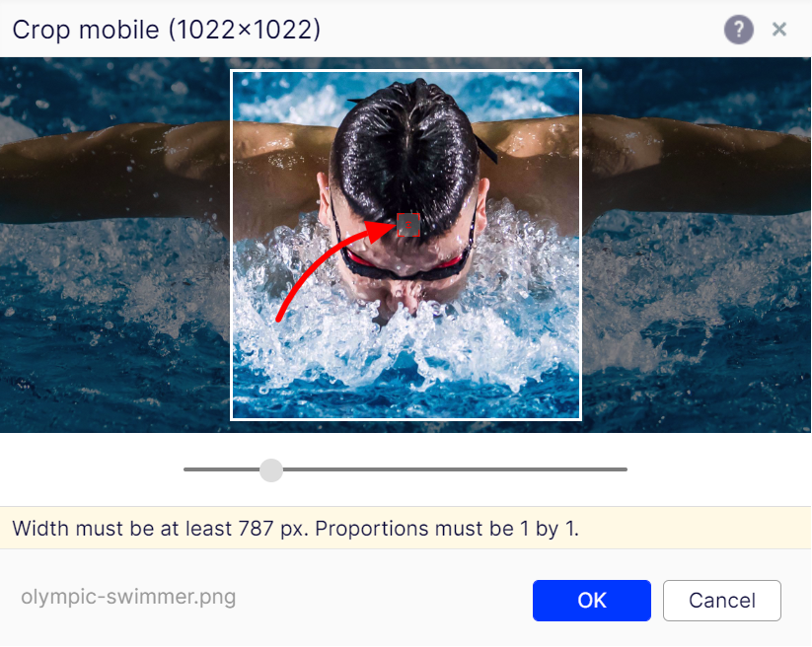
Task: Click the top-right corner of the crop frame
Action: [x=580, y=71]
